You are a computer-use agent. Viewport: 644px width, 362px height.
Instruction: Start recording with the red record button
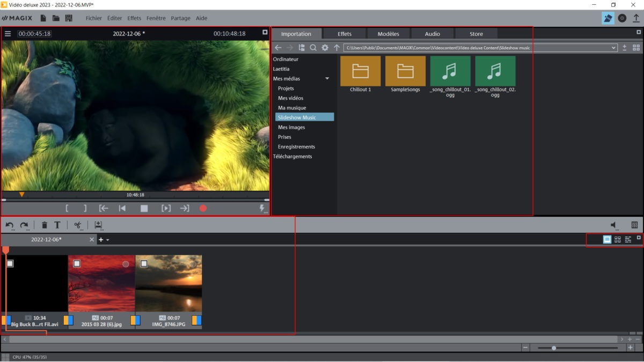point(203,208)
